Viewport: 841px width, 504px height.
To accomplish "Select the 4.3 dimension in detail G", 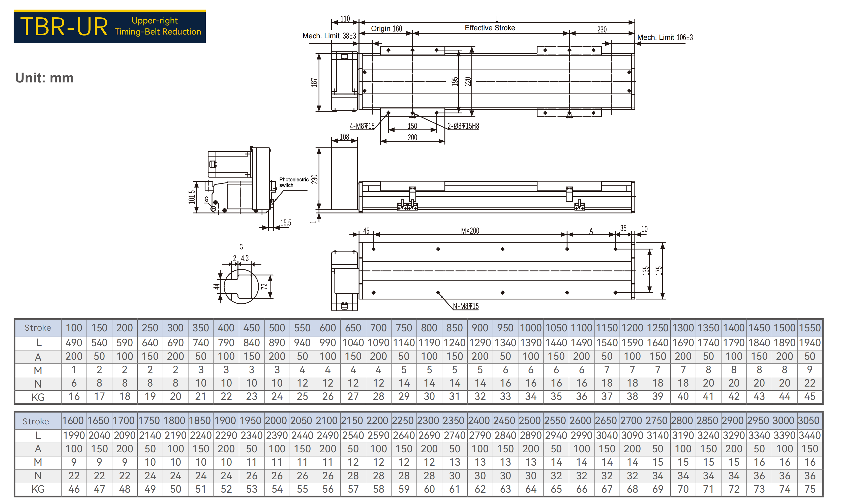I will tap(245, 258).
